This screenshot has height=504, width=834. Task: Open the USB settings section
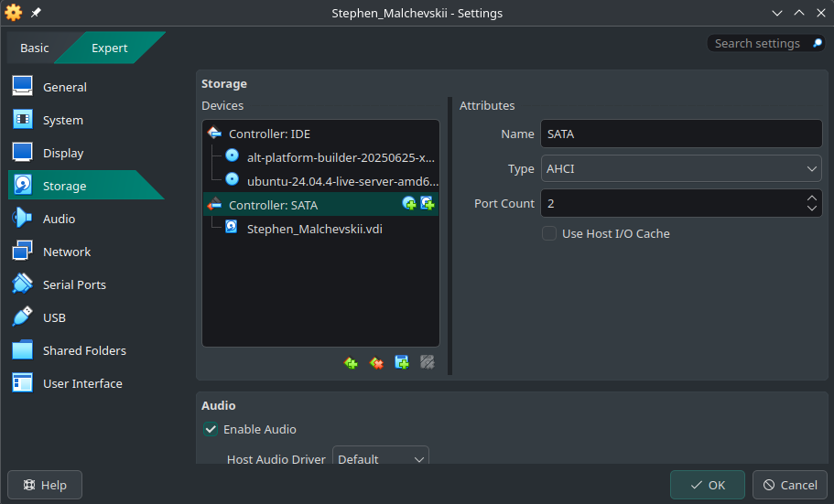tap(54, 317)
